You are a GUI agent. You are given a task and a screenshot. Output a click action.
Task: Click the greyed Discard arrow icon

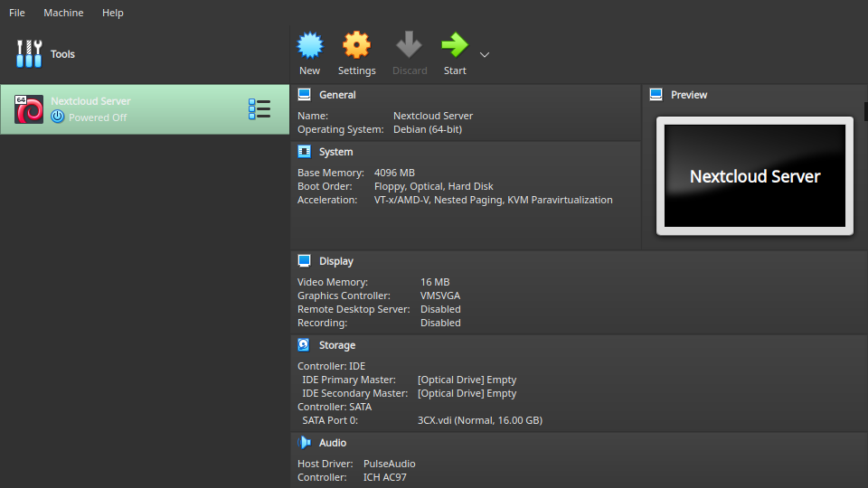(409, 45)
